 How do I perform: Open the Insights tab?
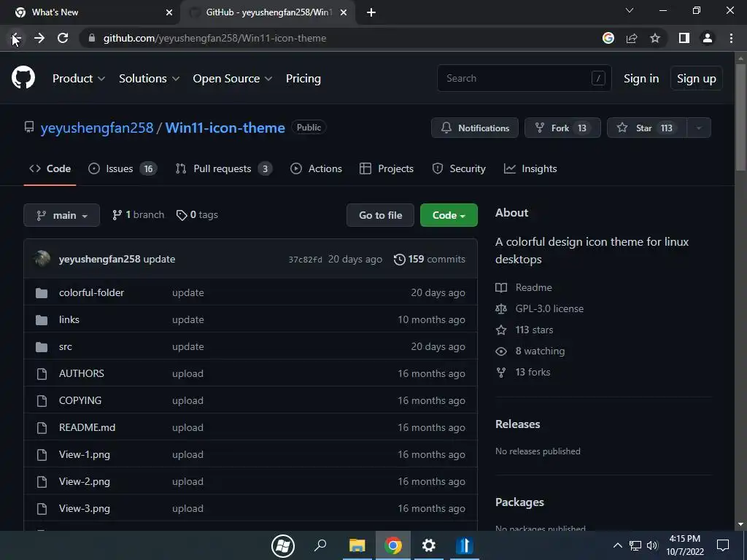(x=530, y=168)
